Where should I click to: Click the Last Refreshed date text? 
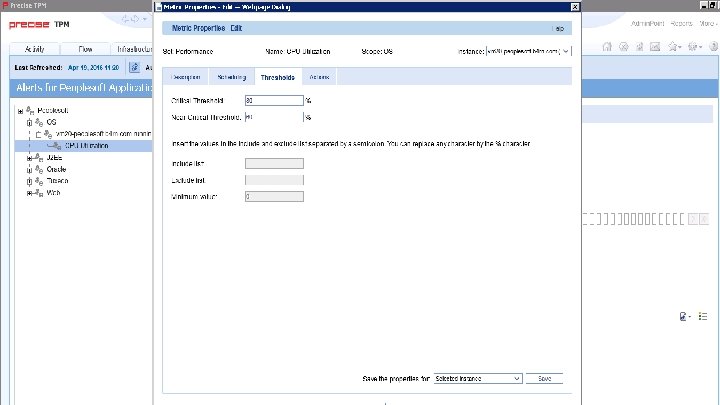click(x=94, y=68)
